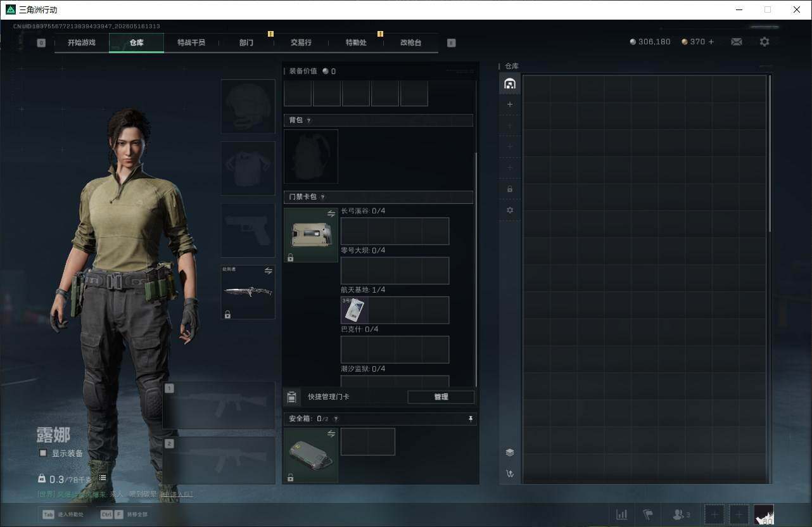Switch to the 改枪台 tab

point(410,42)
